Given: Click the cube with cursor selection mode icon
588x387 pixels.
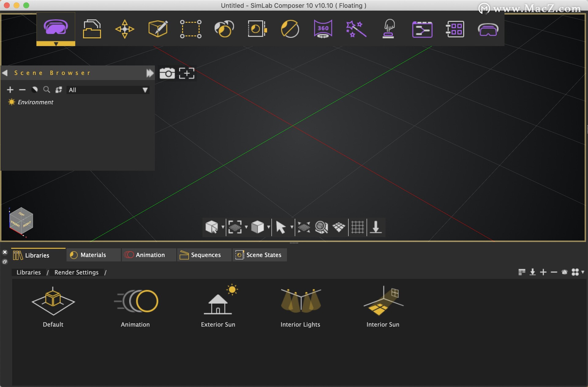Looking at the screenshot, I should [212, 227].
